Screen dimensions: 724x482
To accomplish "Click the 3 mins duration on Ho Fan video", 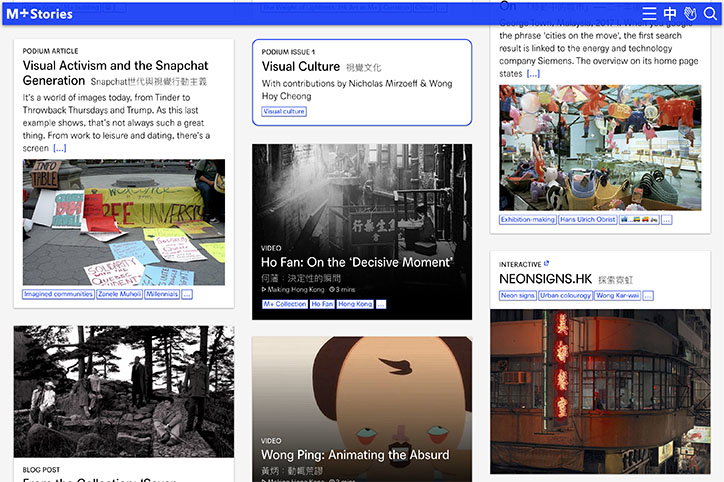I will pos(342,289).
